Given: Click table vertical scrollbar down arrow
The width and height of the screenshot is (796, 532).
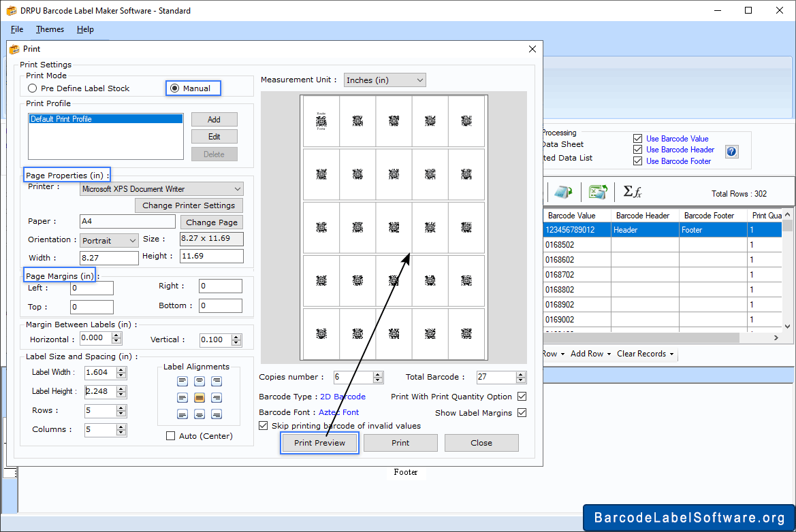Looking at the screenshot, I should click(787, 326).
